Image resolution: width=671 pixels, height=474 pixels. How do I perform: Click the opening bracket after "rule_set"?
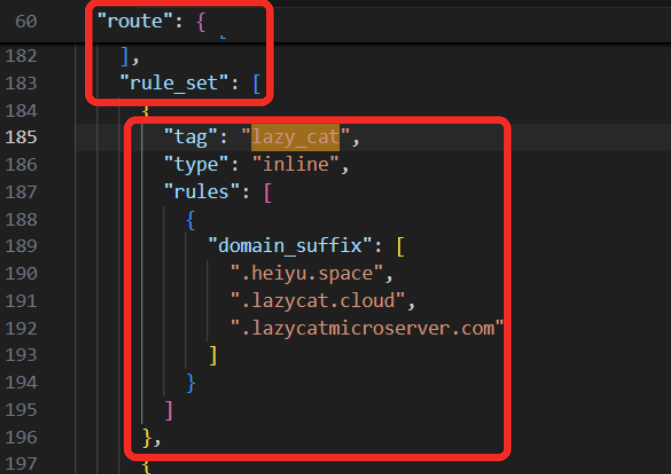click(256, 84)
